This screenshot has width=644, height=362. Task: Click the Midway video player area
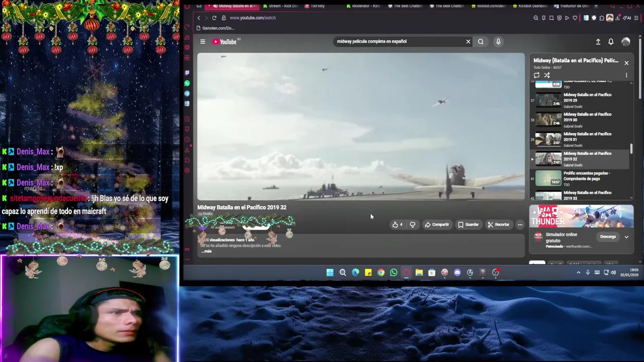(361, 126)
